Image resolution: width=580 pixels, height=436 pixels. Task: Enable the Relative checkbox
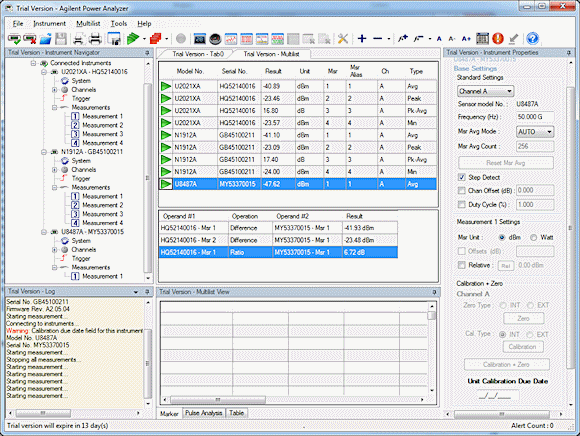[461, 265]
